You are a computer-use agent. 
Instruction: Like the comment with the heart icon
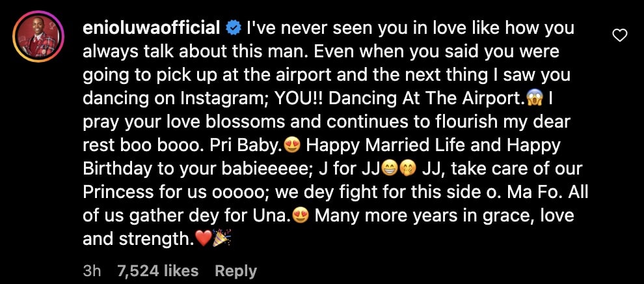[x=619, y=36]
